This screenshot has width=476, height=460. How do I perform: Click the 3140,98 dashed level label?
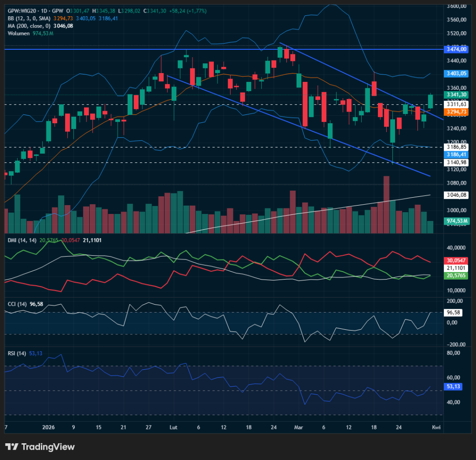456,162
